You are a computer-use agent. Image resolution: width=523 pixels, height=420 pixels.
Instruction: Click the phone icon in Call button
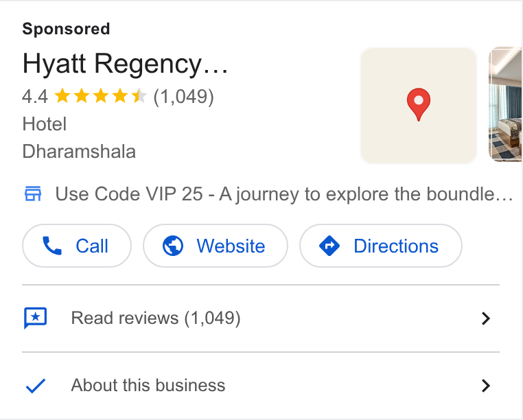tap(52, 246)
